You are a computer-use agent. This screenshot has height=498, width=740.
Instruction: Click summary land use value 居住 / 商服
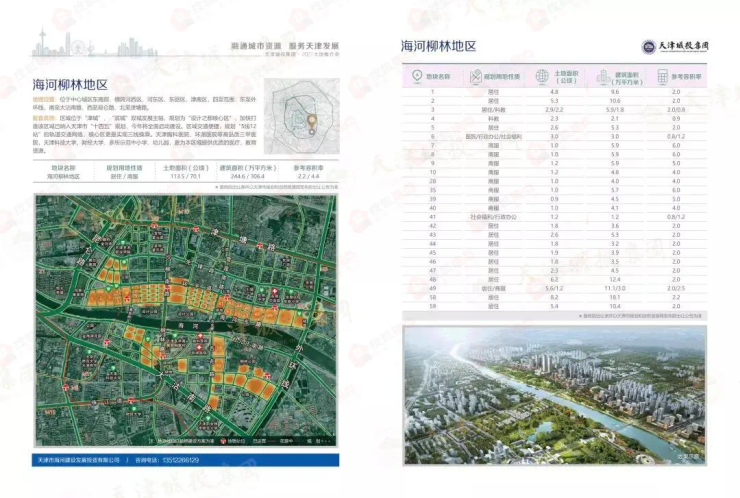(124, 176)
